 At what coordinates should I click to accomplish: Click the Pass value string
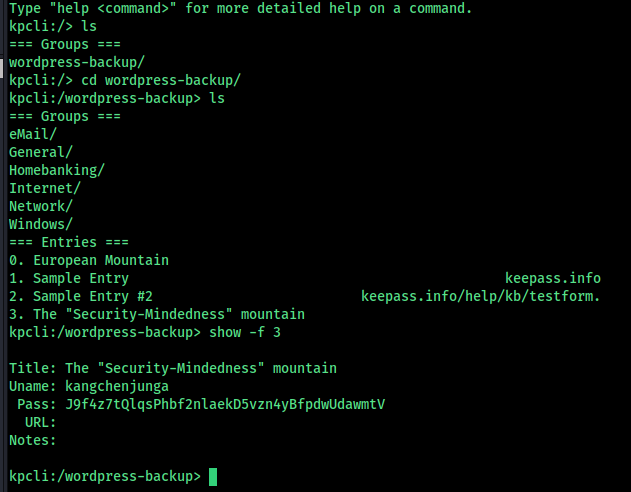[225, 405]
